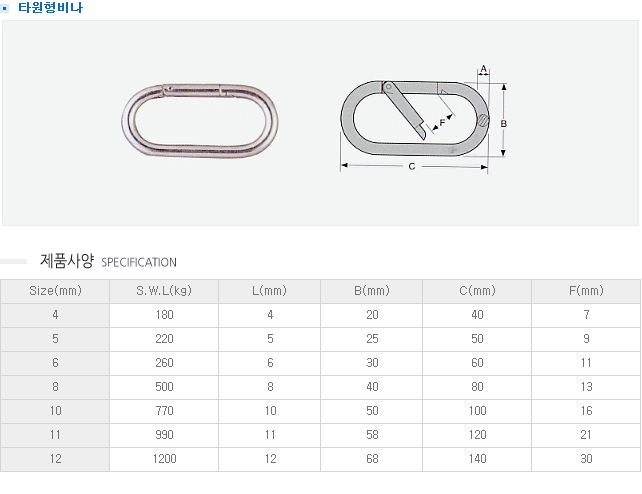This screenshot has width=642, height=494.
Task: Click the 1200 S.W.L value cell
Action: click(x=164, y=459)
